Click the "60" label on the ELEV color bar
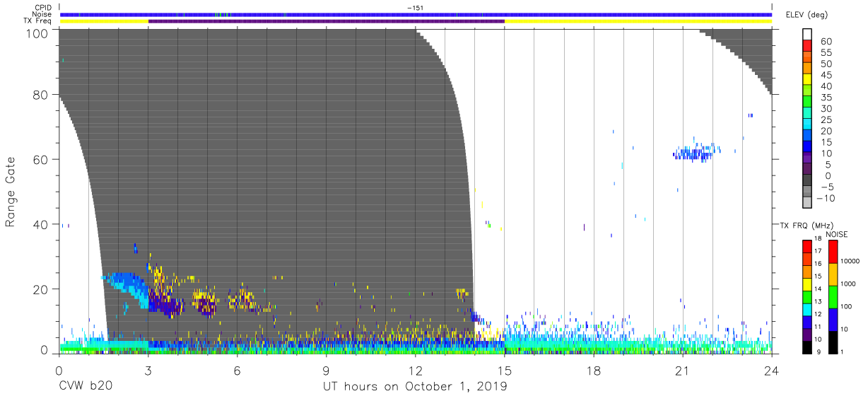 coord(825,42)
